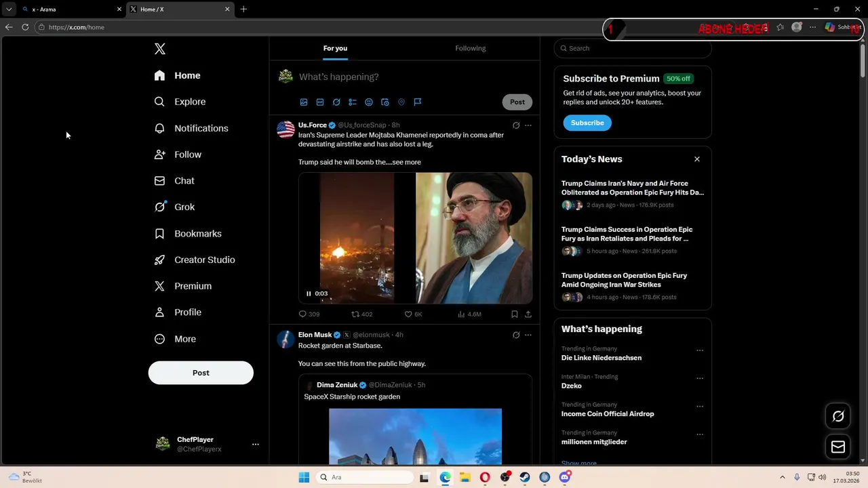This screenshot has width=868, height=488.
Task: Click the Search box on X
Action: (x=633, y=48)
